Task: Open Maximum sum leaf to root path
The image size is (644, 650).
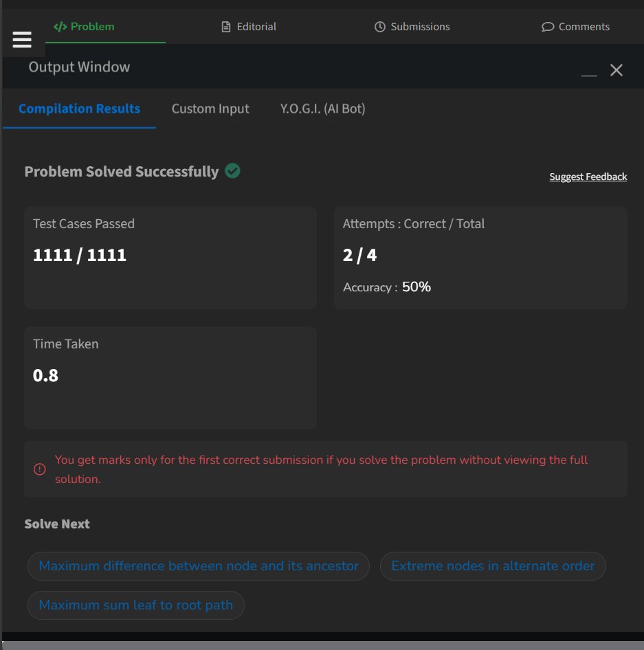Action: pos(135,605)
